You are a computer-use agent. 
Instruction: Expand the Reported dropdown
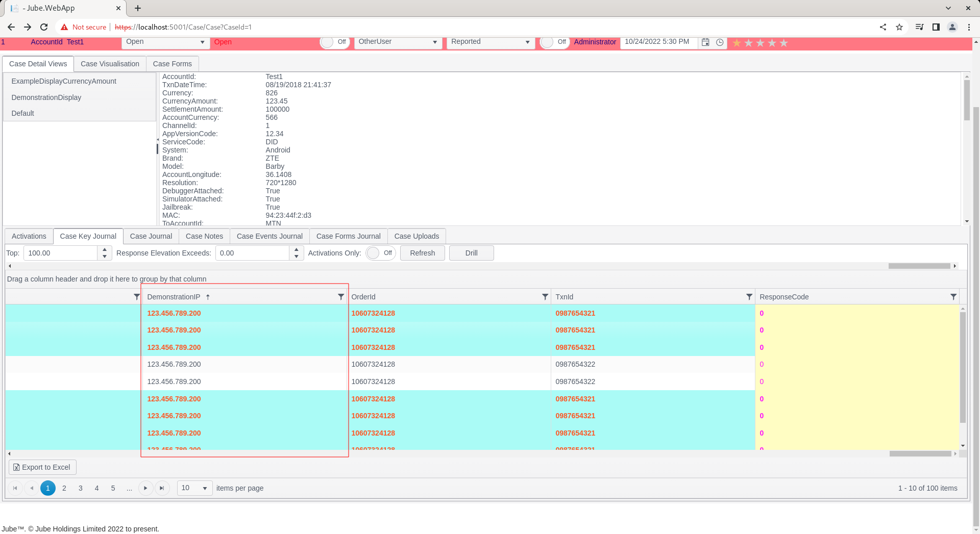pos(527,42)
